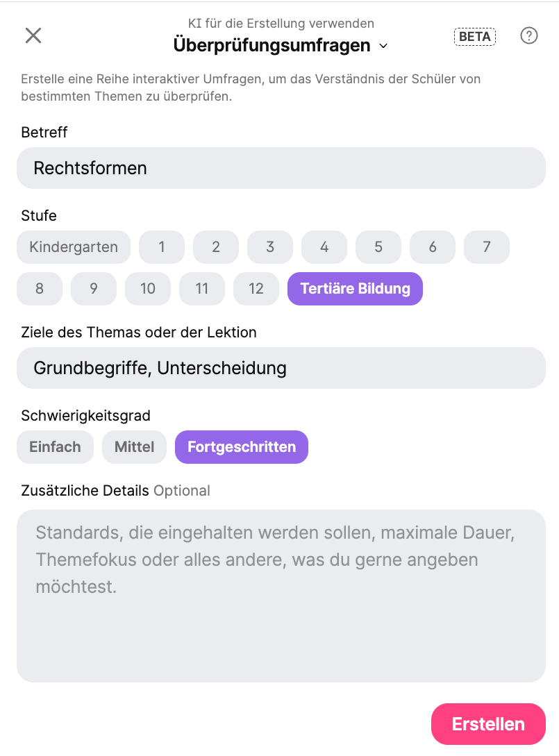Click the BETA badge
This screenshot has height=756, width=559.
tap(475, 37)
